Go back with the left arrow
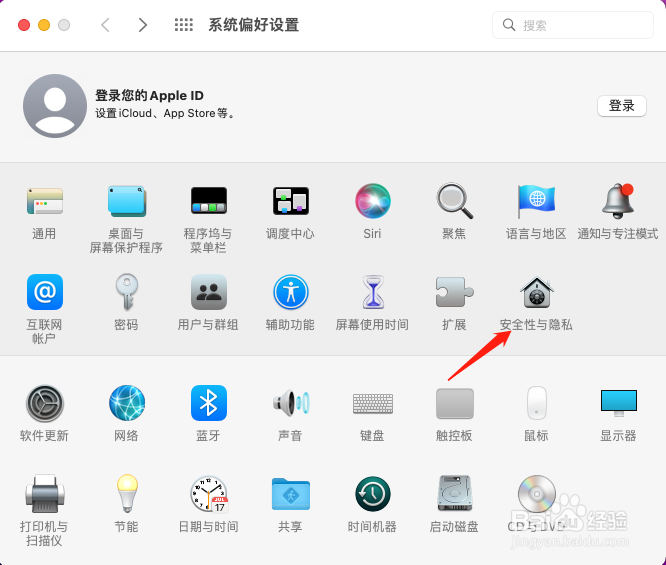This screenshot has width=666, height=565. click(105, 25)
